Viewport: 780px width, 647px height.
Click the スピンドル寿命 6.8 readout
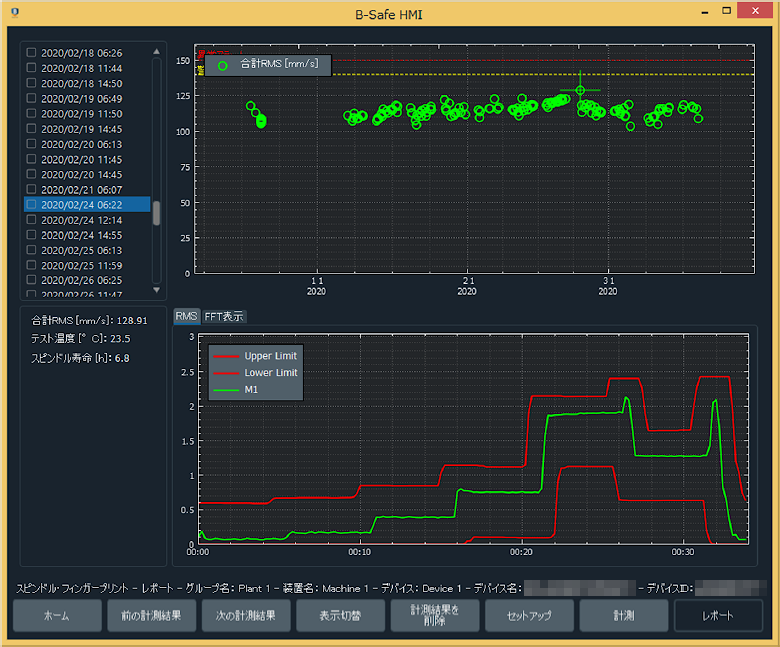click(x=80, y=358)
